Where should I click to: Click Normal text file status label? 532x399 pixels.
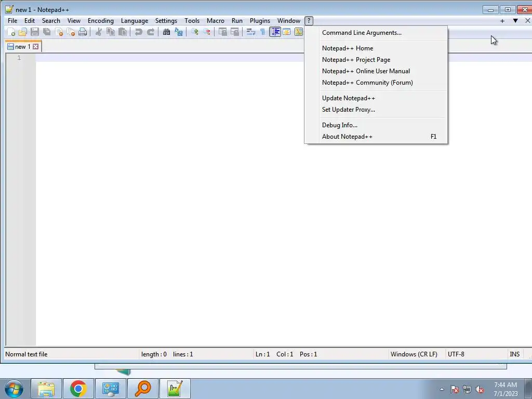pos(26,354)
